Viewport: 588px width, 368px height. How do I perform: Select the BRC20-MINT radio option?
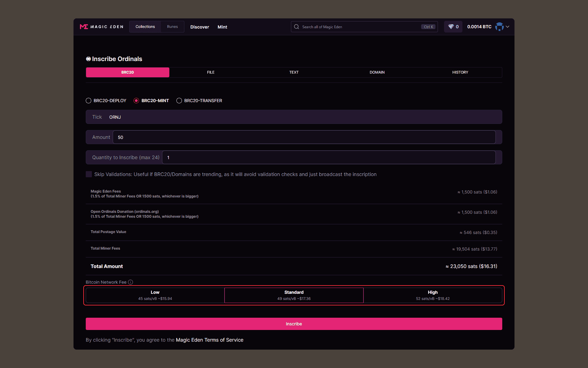pyautogui.click(x=136, y=101)
